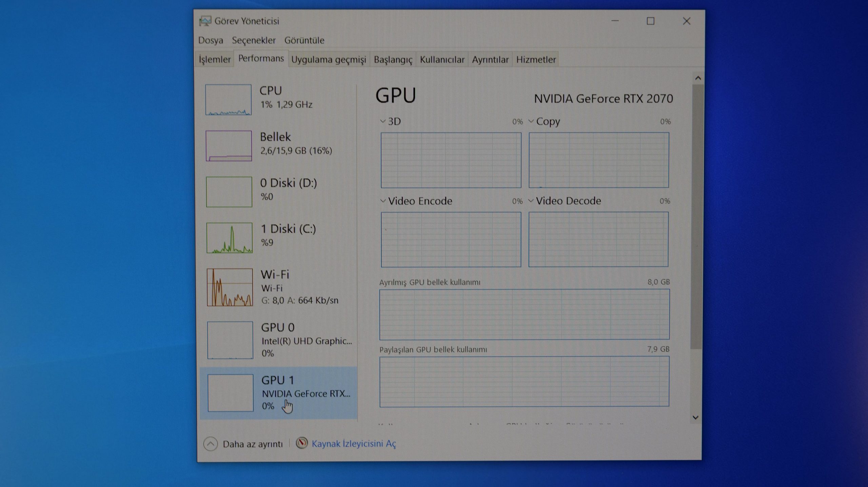
Task: Open the Video Encode engine dropdown
Action: click(383, 201)
